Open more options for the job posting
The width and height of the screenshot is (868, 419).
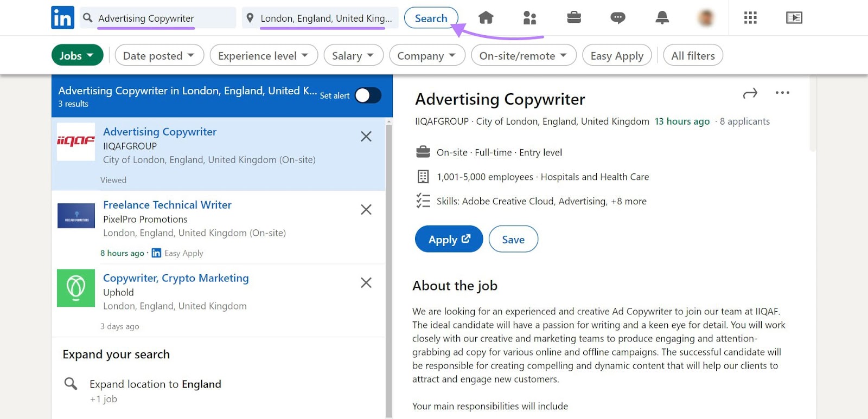point(782,93)
